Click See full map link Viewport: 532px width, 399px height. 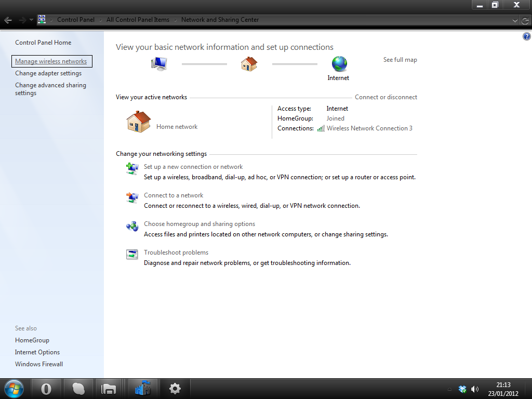tap(400, 60)
